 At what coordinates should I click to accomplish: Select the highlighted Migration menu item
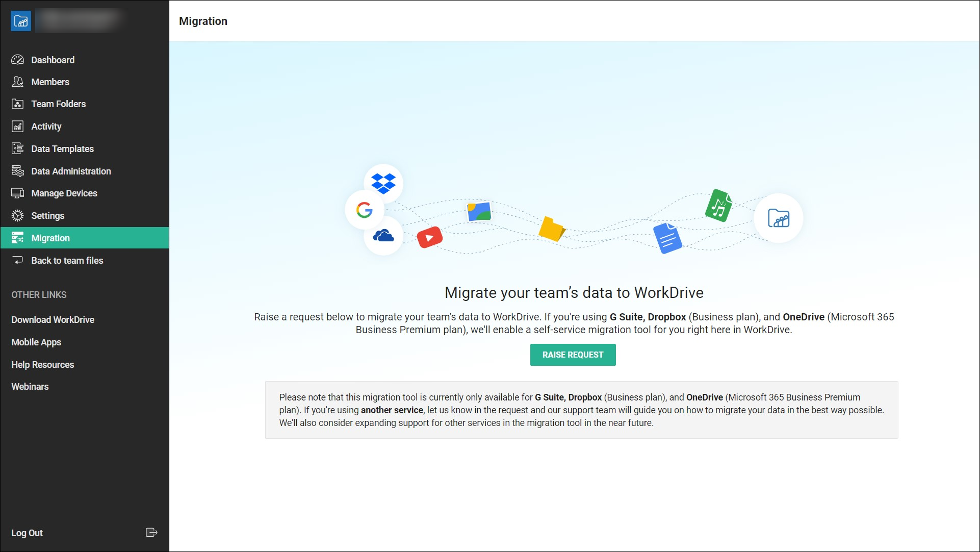click(50, 238)
